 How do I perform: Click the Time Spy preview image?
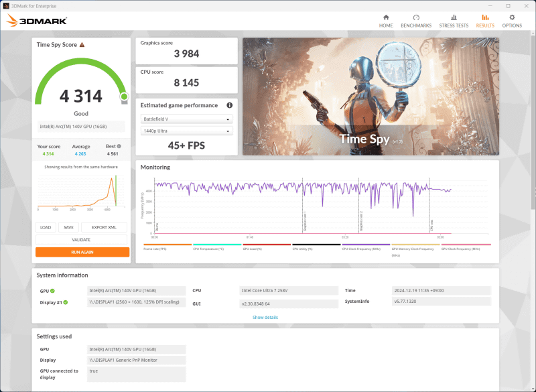(370, 96)
